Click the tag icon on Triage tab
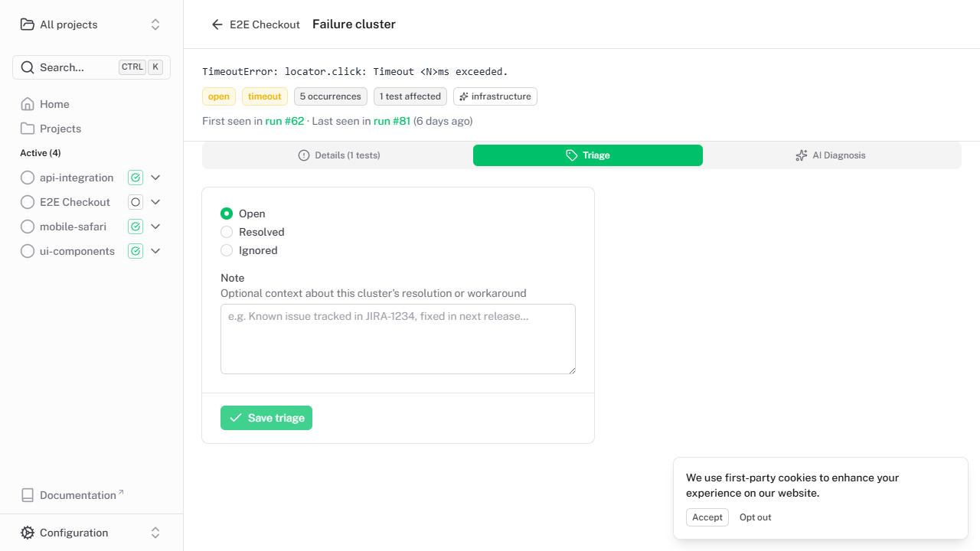The height and width of the screenshot is (551, 980). 572,155
